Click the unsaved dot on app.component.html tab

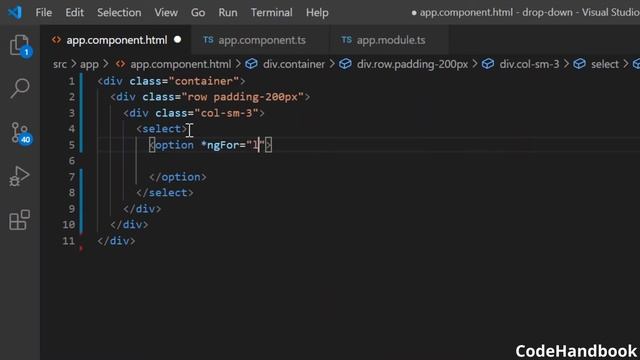pos(178,40)
